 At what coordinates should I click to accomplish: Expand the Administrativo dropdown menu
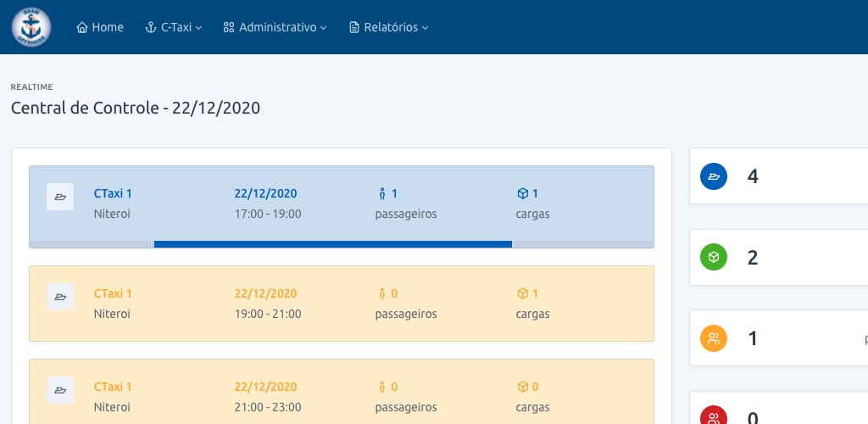click(x=275, y=27)
